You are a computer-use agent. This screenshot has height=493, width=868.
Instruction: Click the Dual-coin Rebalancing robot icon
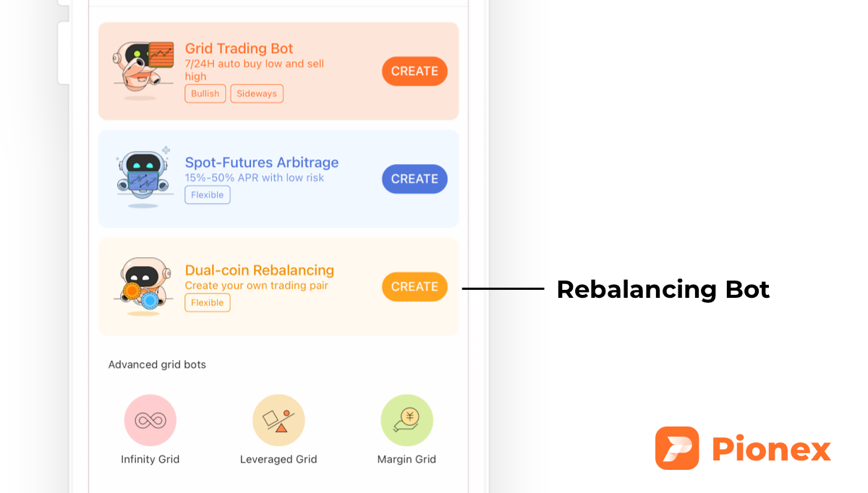click(142, 283)
